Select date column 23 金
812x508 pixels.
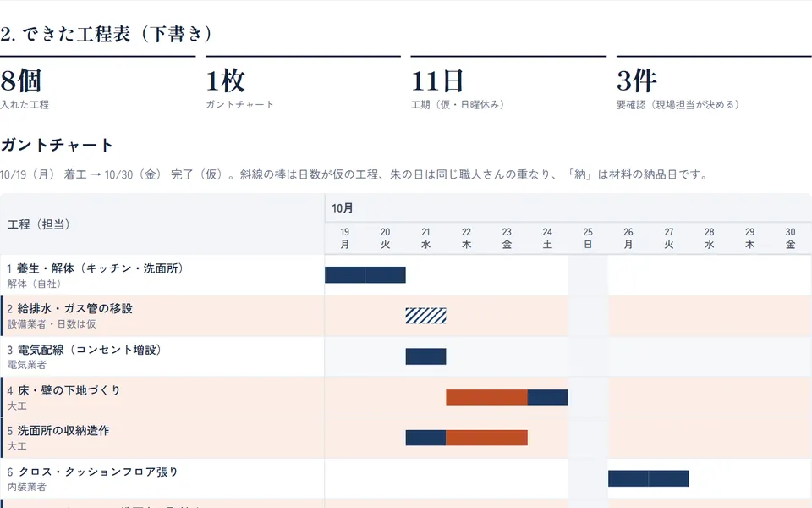click(x=507, y=239)
